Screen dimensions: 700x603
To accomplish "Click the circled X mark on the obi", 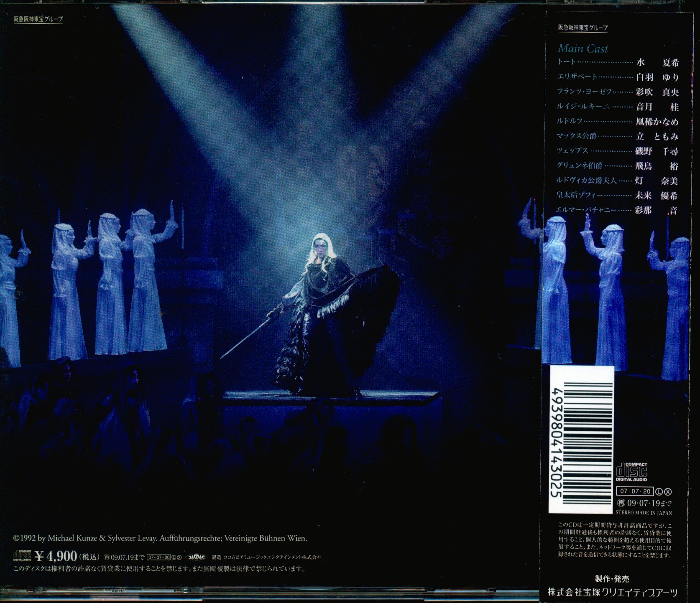I will 667,492.
